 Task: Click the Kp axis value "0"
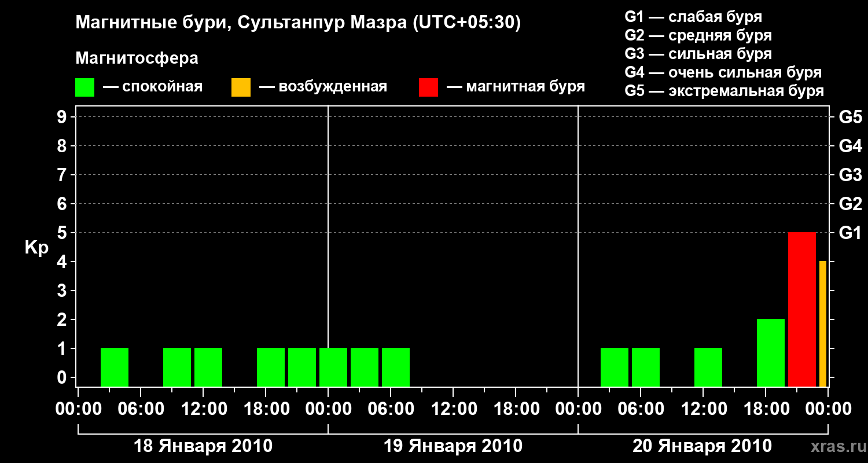pos(63,377)
